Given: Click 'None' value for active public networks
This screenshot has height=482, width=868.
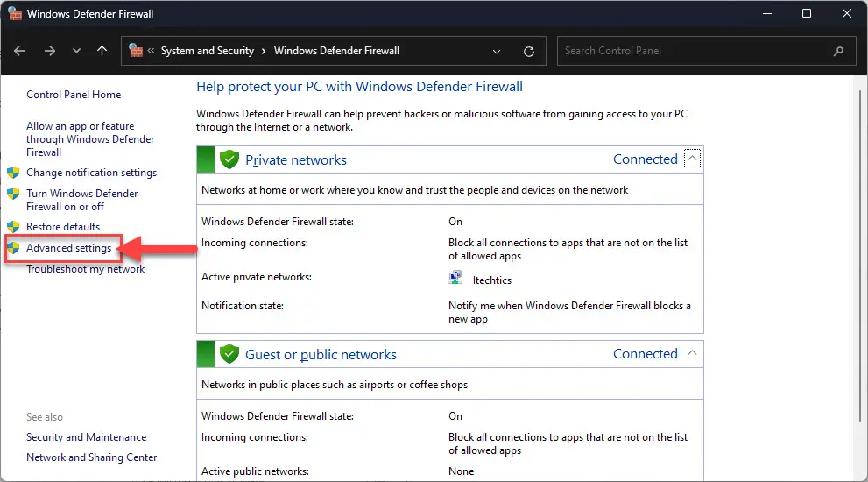Looking at the screenshot, I should coord(461,471).
